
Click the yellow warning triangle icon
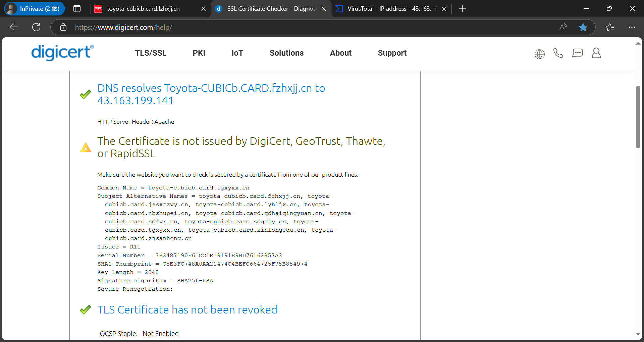coord(86,148)
